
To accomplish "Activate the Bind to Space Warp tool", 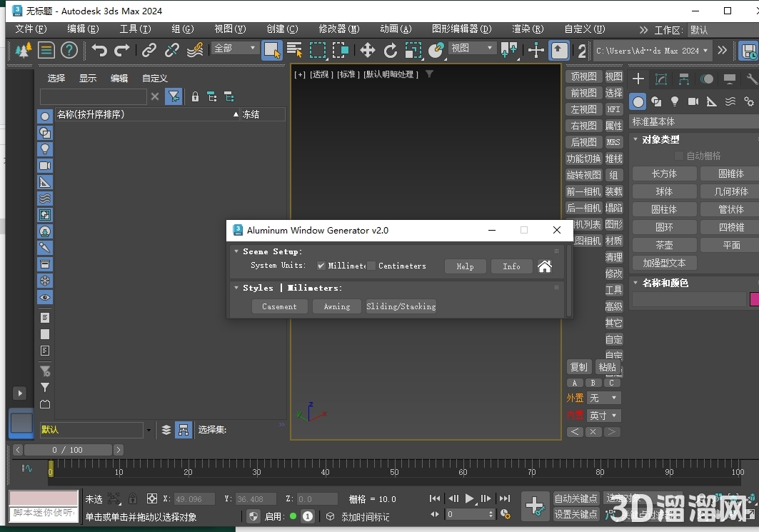I will tap(195, 50).
